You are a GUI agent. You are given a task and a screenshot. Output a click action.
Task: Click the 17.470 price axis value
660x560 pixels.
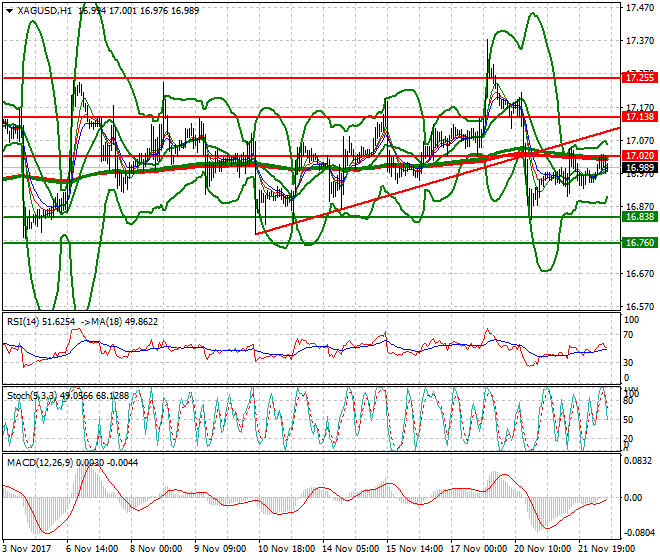pos(640,8)
